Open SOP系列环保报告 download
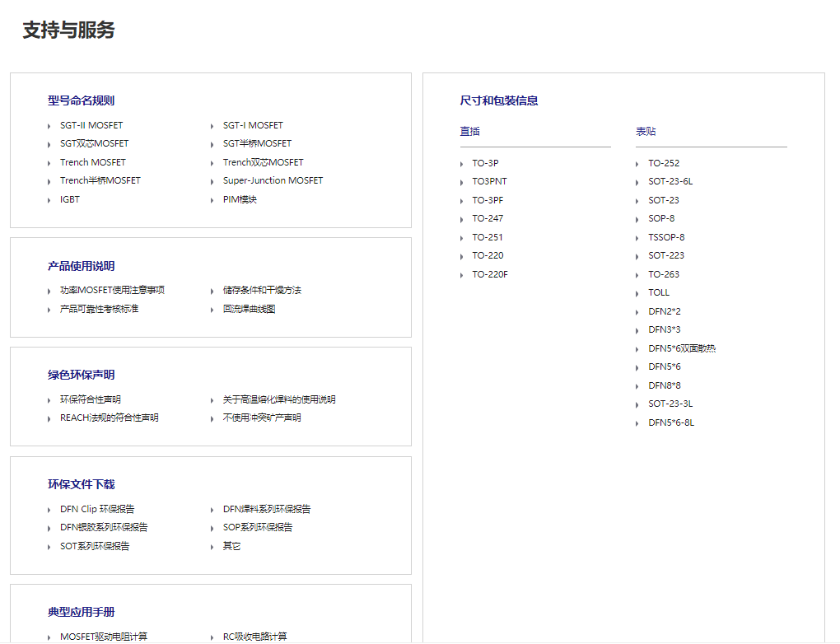 257,527
